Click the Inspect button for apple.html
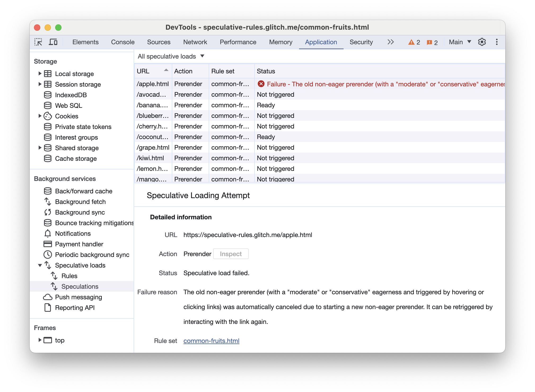The width and height of the screenshot is (535, 392). [231, 253]
